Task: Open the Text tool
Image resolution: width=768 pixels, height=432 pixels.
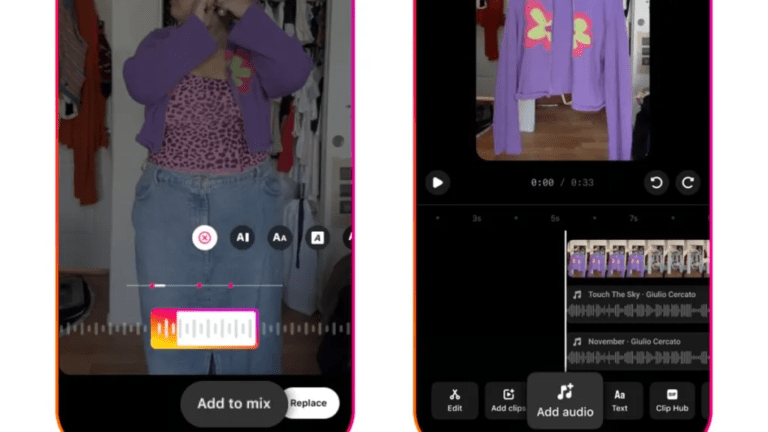Action: pyautogui.click(x=620, y=401)
